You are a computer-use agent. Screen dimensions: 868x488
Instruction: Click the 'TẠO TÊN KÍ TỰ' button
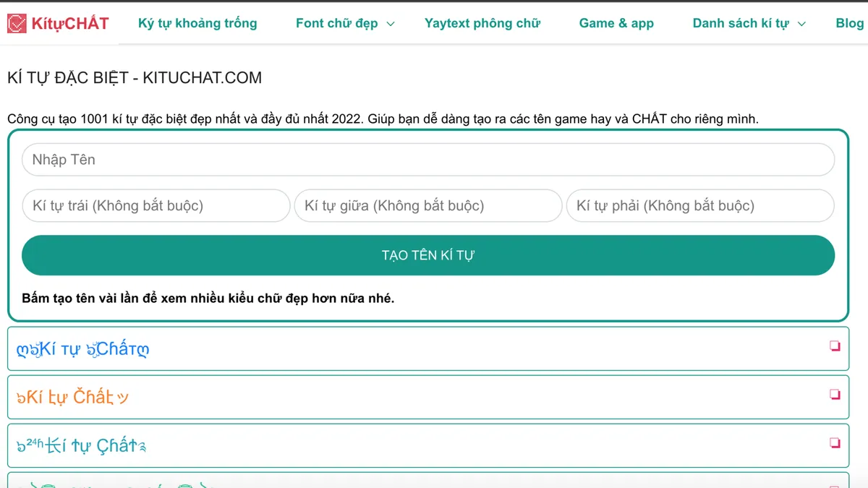[x=428, y=255]
